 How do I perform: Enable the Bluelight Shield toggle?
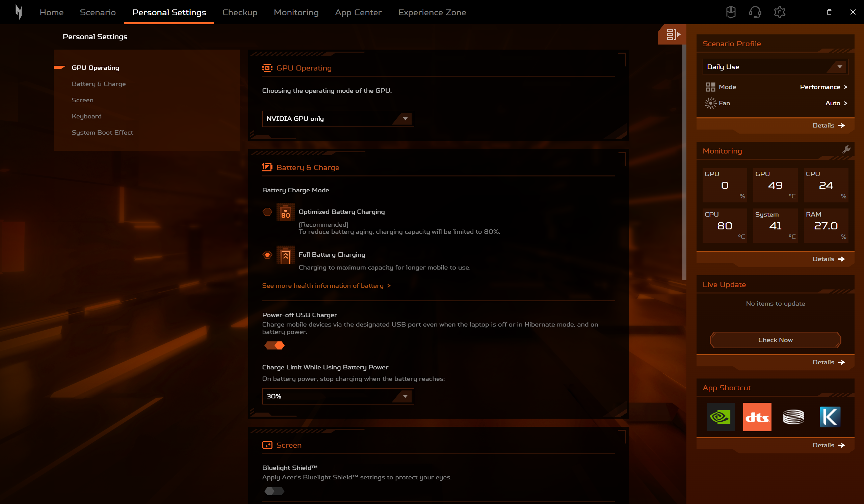point(274,491)
